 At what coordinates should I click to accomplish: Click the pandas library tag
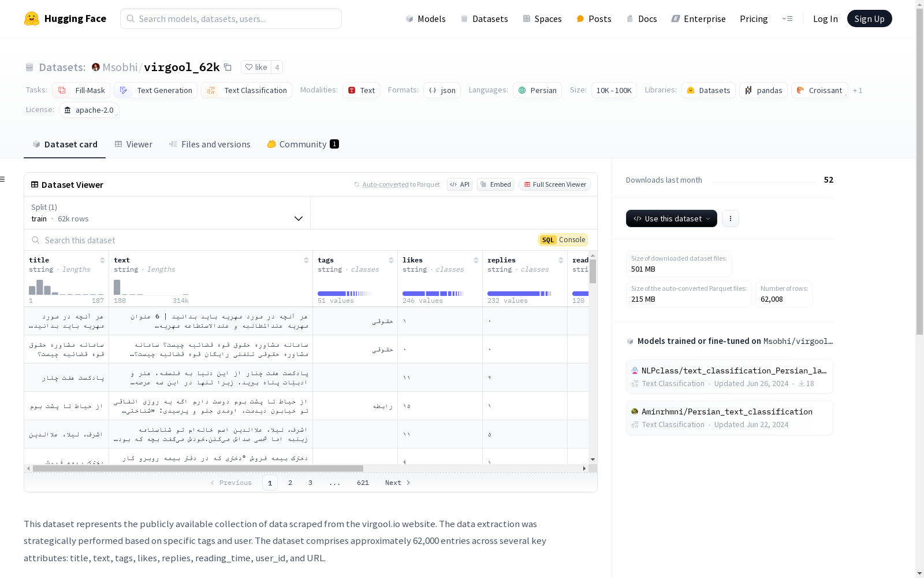763,90
